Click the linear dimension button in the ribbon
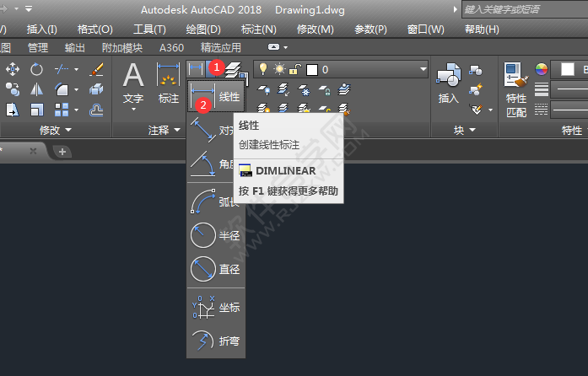This screenshot has height=376, width=588. (196, 69)
